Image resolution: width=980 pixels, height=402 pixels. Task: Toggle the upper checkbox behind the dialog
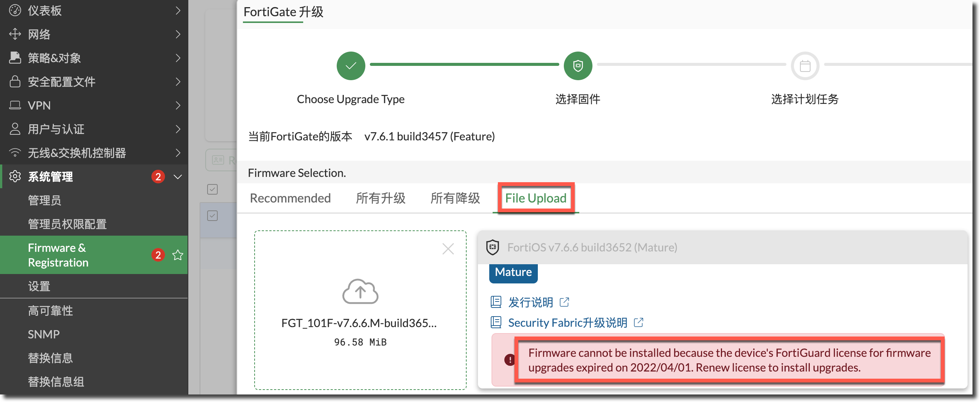point(212,189)
